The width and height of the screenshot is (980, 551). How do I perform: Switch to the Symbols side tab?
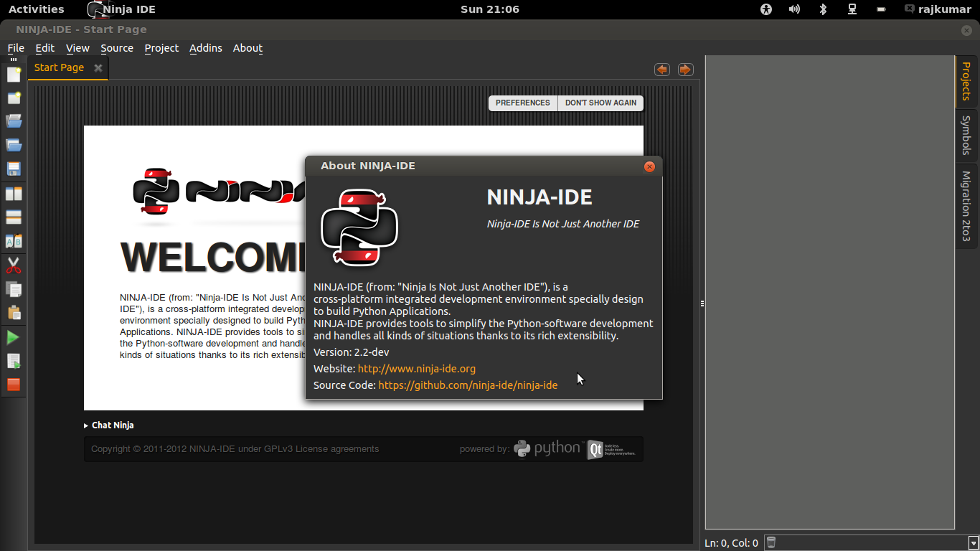(967, 136)
